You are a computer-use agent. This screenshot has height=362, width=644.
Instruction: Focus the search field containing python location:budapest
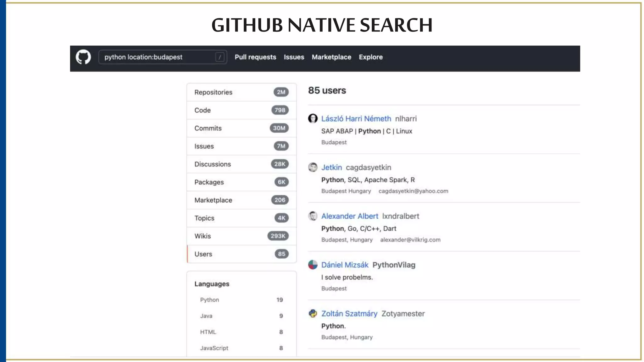163,57
